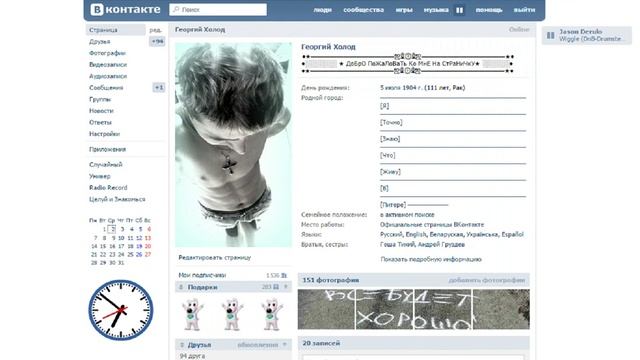Open the игры top menu
640x360 pixels.
click(x=404, y=10)
